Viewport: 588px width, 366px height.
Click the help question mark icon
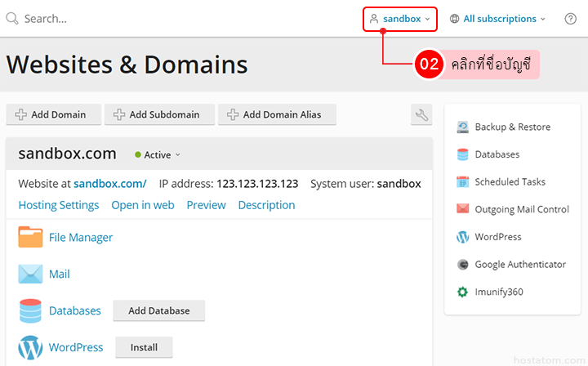[x=570, y=19]
